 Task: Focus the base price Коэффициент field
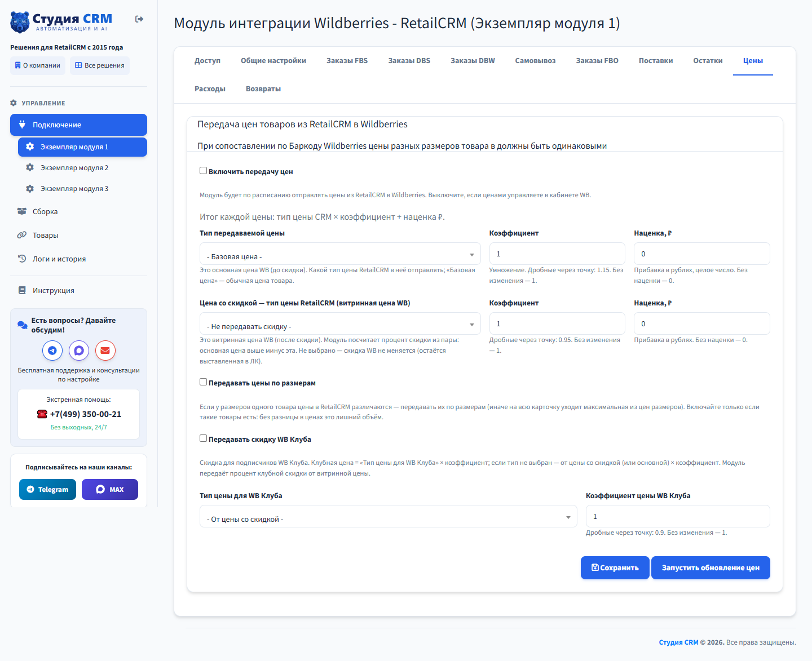[557, 254]
